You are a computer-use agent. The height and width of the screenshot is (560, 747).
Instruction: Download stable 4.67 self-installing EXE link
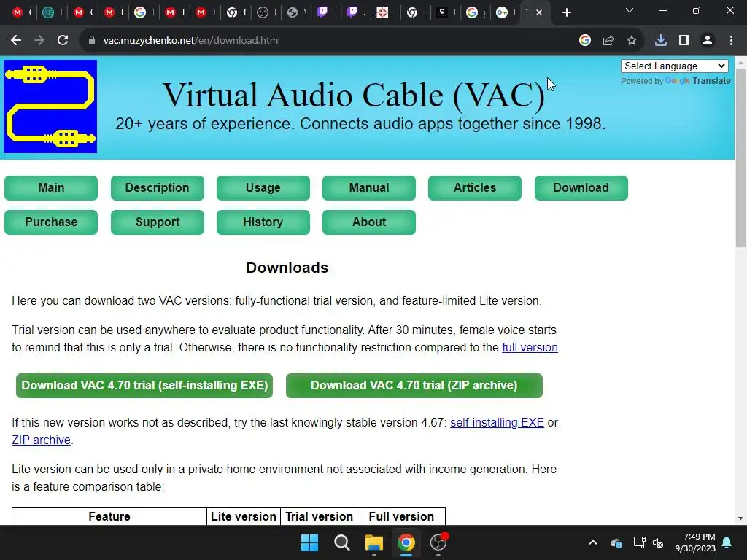pyautogui.click(x=497, y=423)
